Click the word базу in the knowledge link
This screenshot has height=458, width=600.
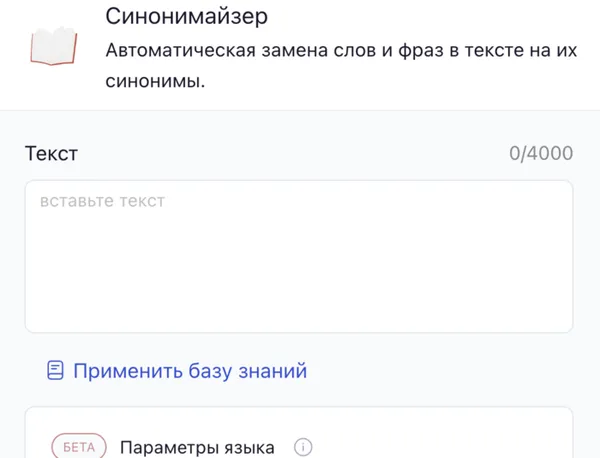pyautogui.click(x=210, y=371)
